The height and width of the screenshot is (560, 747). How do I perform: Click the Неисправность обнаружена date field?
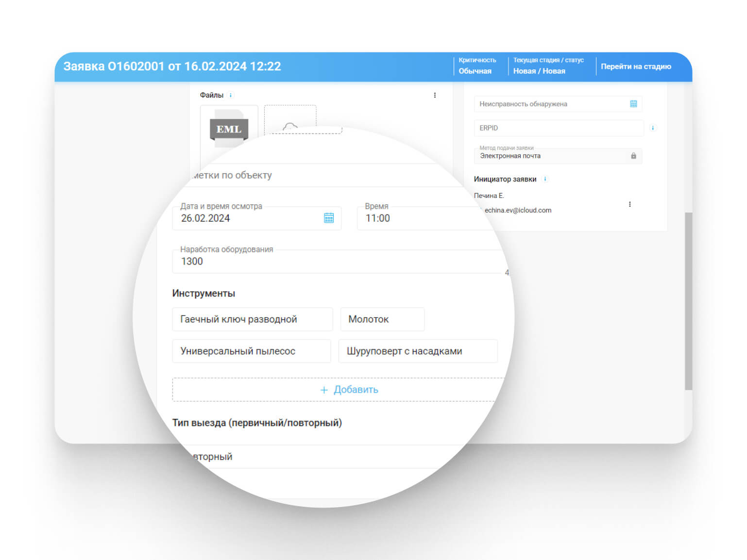pyautogui.click(x=558, y=104)
